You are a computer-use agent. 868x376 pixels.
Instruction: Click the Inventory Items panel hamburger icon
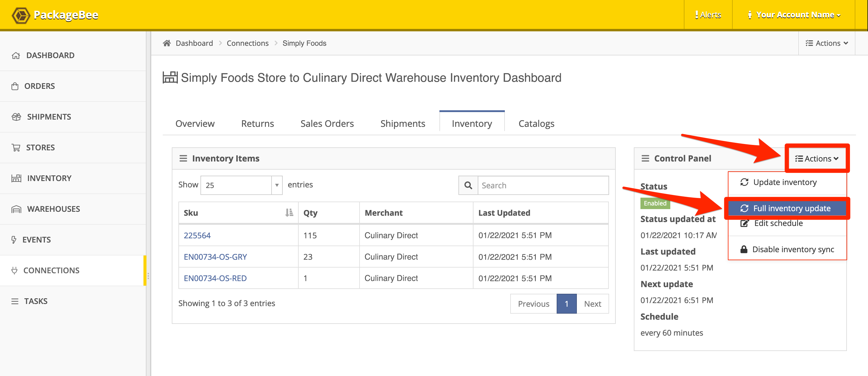[x=183, y=158]
